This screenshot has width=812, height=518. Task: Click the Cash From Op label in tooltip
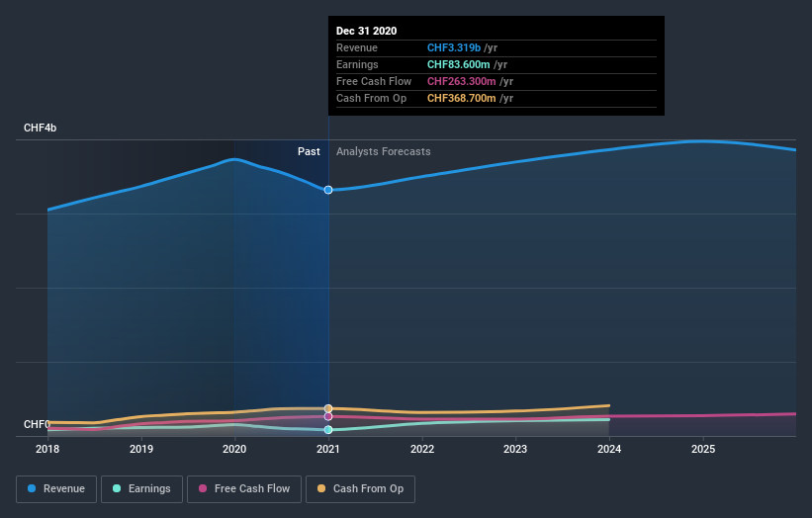click(371, 98)
